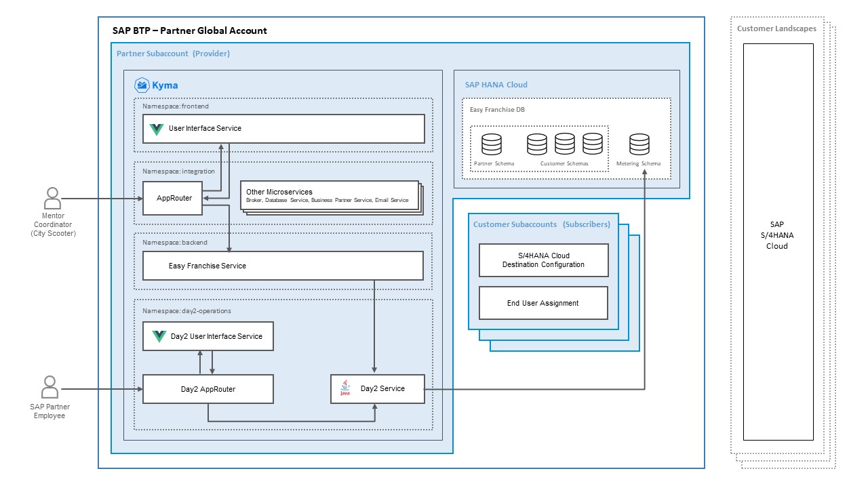The width and height of the screenshot is (868, 488).
Task: Click the 'SAP HANA Cloud' label
Action: pos(496,85)
